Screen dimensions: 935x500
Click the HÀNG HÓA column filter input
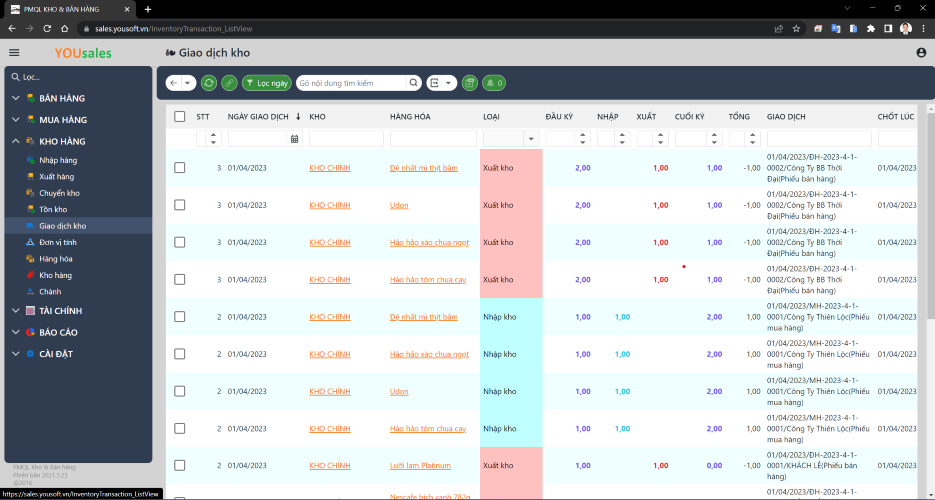point(433,139)
